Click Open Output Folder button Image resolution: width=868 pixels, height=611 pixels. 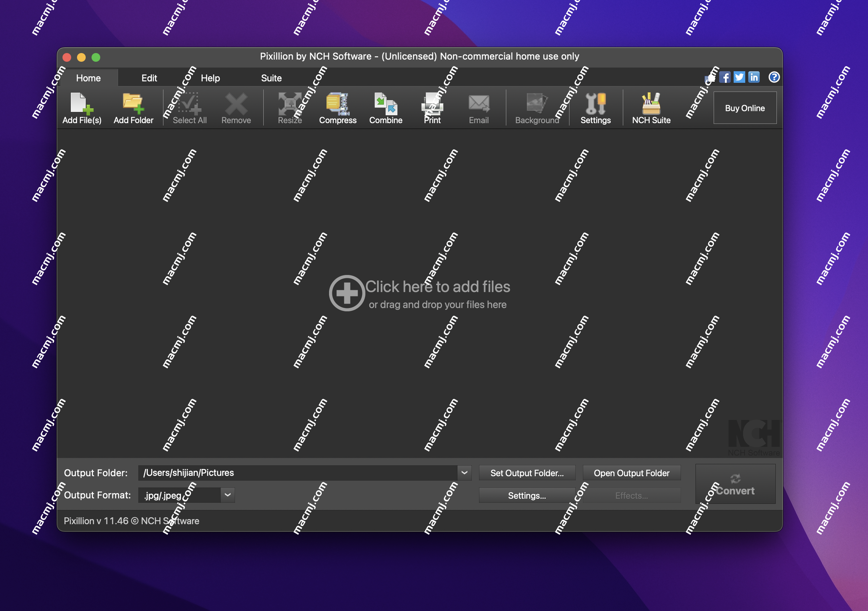pyautogui.click(x=631, y=473)
